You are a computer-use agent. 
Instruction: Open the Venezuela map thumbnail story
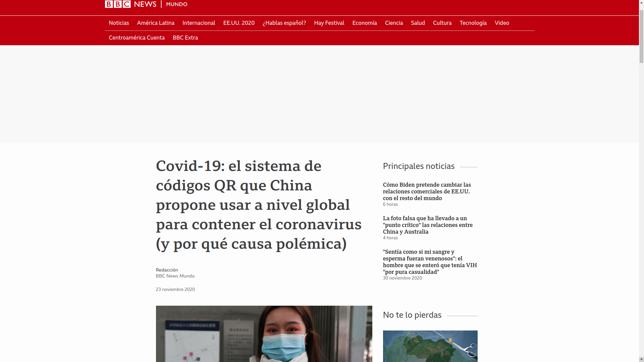(x=430, y=346)
